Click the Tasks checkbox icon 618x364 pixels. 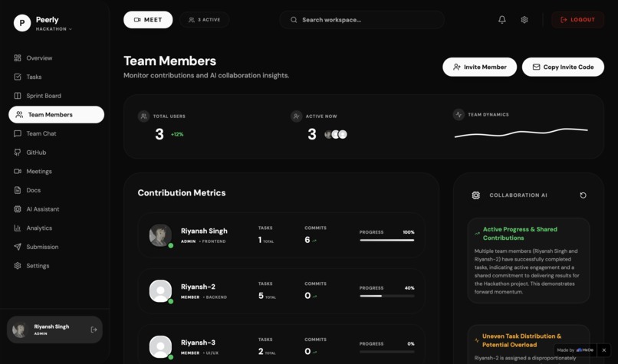pyautogui.click(x=18, y=77)
